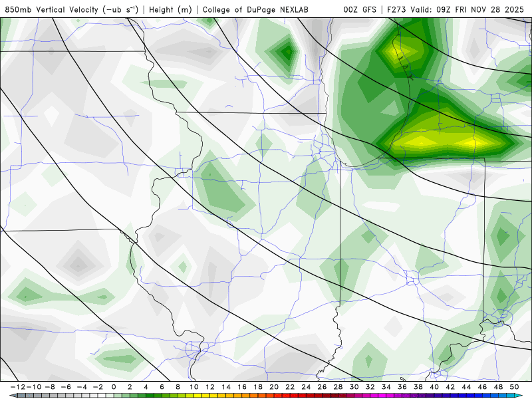Click the '48' color scale label
This screenshot has width=532, height=399.
498,387
